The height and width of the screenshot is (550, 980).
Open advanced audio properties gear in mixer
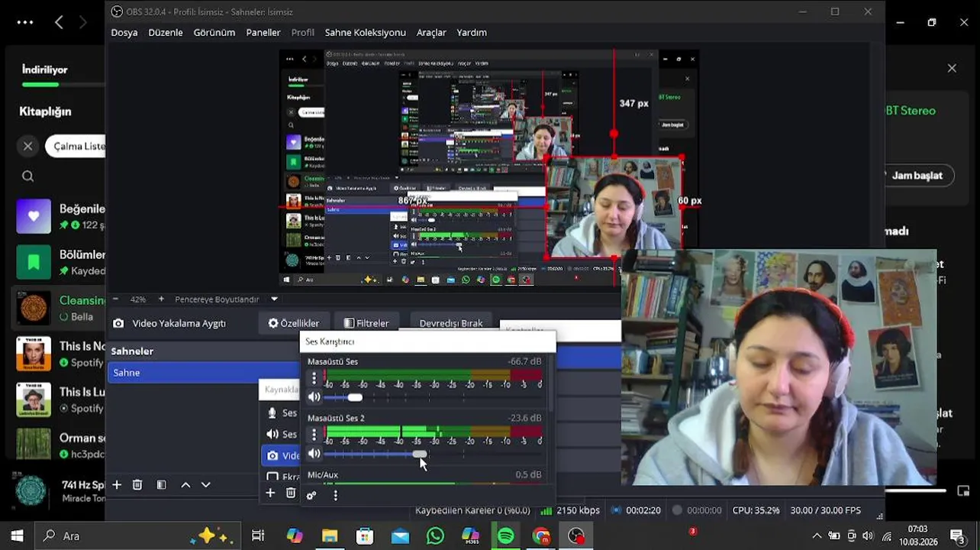311,495
